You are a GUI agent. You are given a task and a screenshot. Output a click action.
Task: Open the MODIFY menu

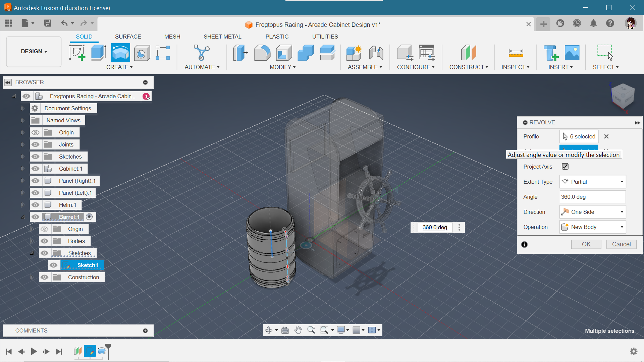(x=282, y=67)
